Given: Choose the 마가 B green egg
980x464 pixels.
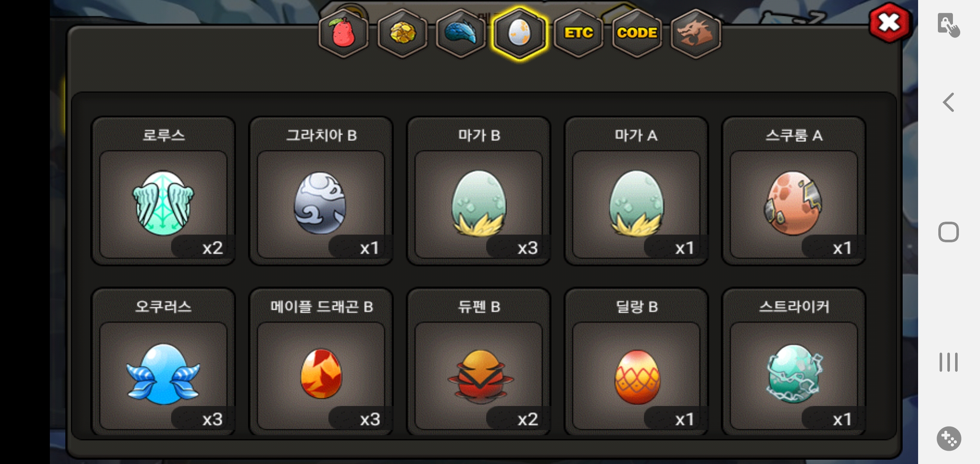Looking at the screenshot, I should pos(479,192).
